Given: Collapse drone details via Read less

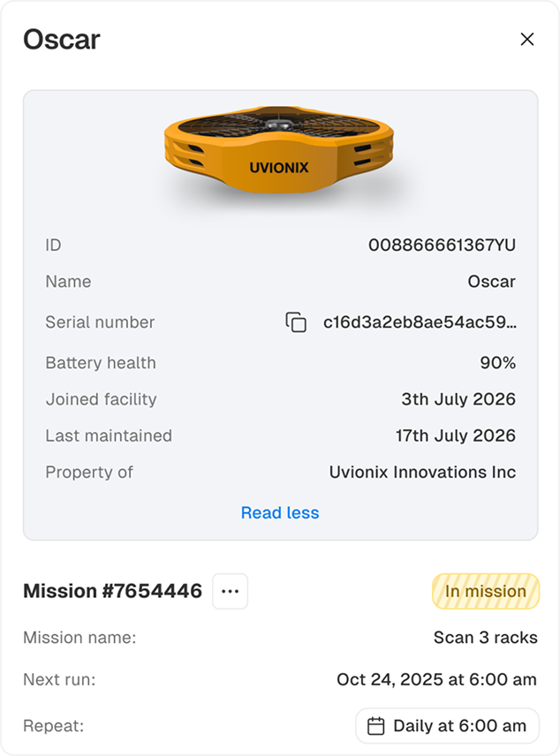Looking at the screenshot, I should click(280, 512).
